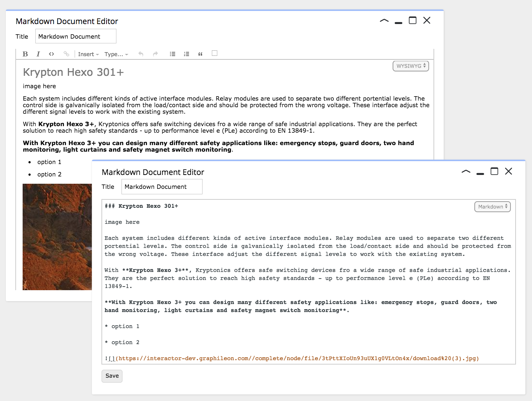The width and height of the screenshot is (532, 401).
Task: Click Save in the front editor
Action: 112,376
